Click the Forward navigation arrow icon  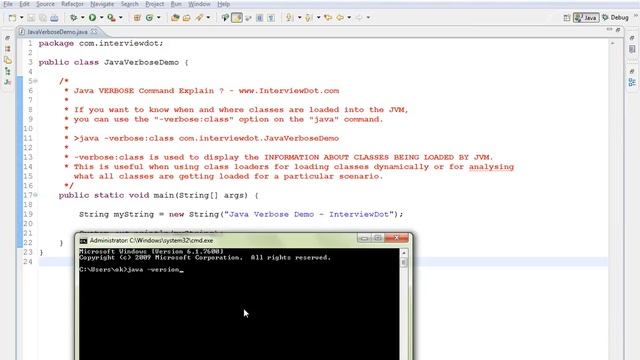pos(359,18)
